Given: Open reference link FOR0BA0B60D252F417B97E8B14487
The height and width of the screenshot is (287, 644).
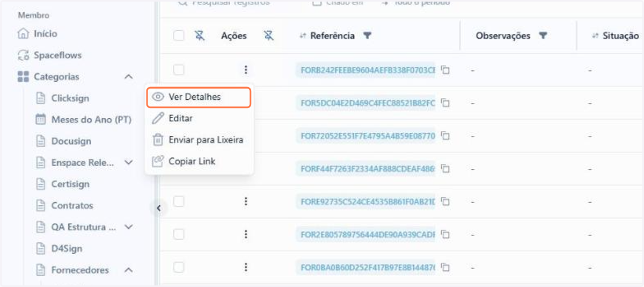Looking at the screenshot, I should [x=366, y=267].
